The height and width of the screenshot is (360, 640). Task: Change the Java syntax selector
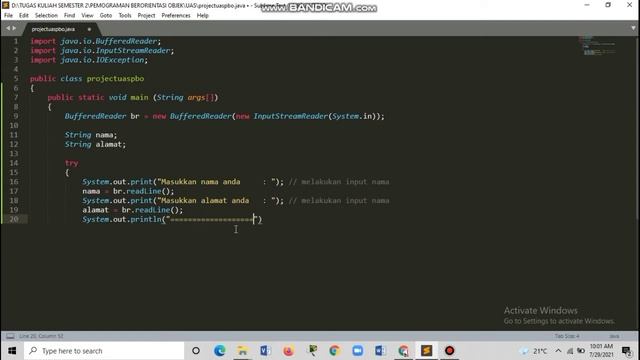[614, 336]
